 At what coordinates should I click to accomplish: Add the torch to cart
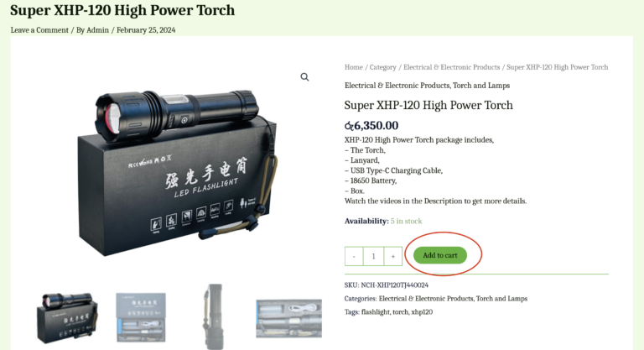440,255
